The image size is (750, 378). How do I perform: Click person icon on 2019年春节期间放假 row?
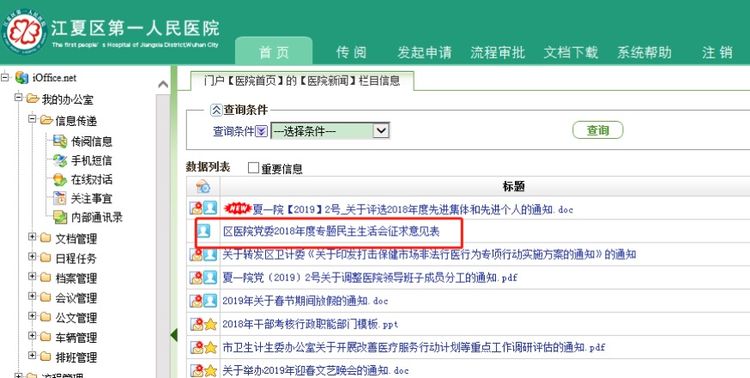[210, 301]
